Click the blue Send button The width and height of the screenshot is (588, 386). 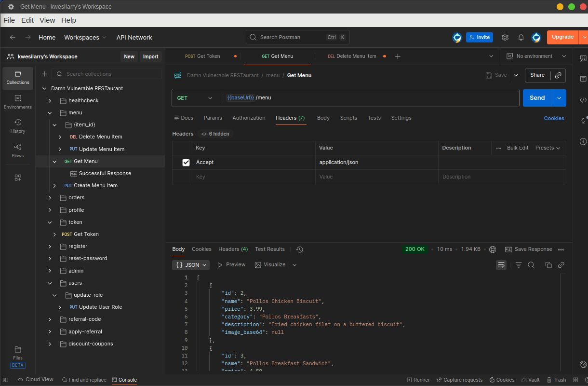[x=537, y=98]
